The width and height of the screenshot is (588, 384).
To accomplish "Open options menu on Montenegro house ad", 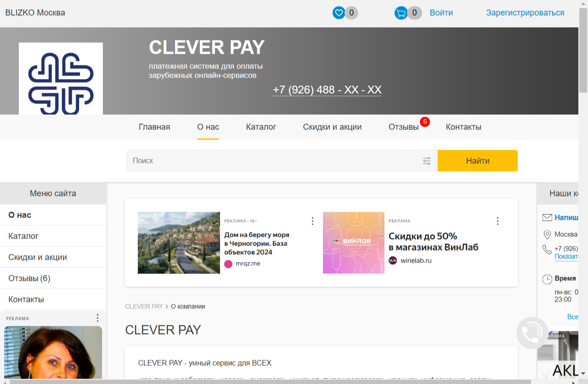I will [x=312, y=221].
